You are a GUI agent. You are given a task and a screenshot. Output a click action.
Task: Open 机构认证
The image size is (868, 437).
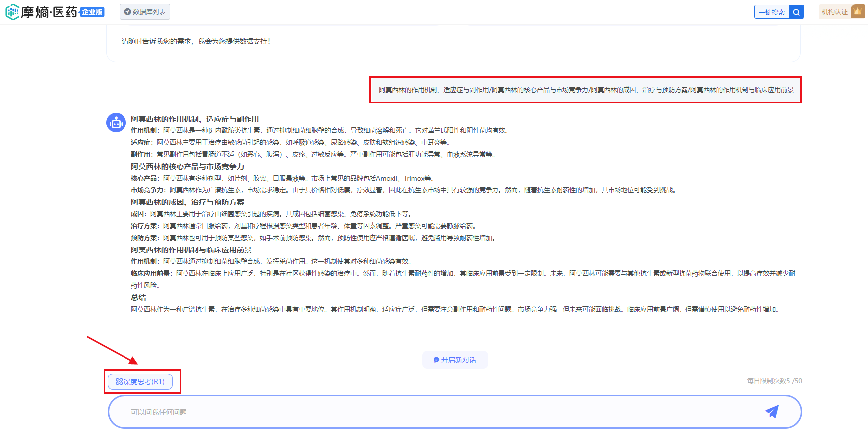pyautogui.click(x=835, y=12)
